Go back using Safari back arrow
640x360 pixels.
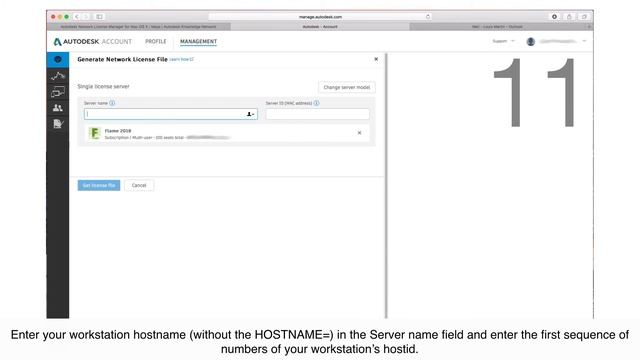click(77, 17)
